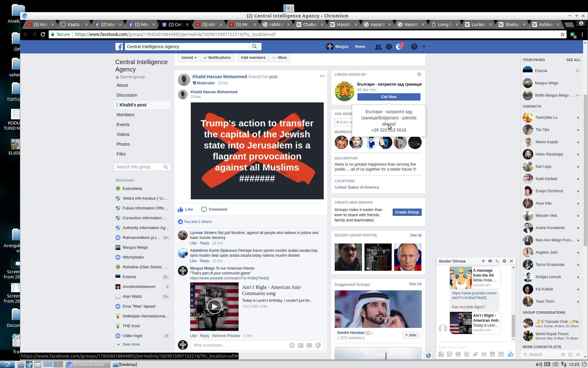The height and width of the screenshot is (368, 588).
Task: Open [Desktop] in taskbar
Action: (125, 364)
